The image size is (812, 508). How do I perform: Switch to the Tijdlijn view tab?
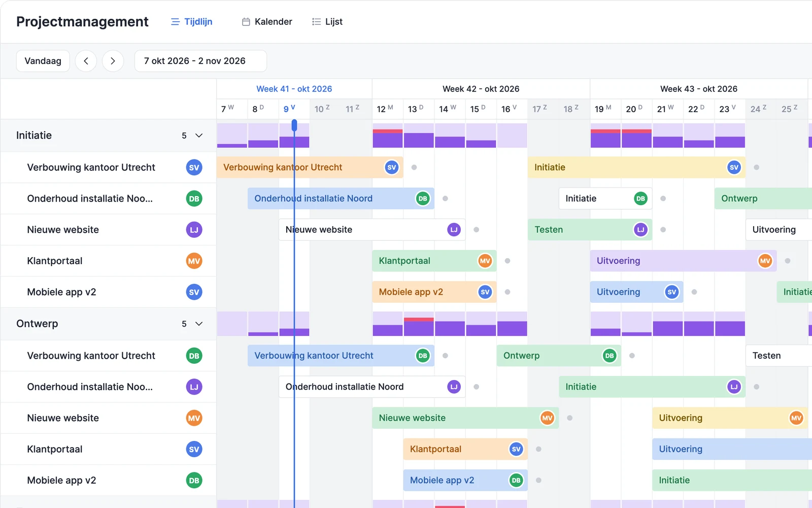(x=191, y=22)
